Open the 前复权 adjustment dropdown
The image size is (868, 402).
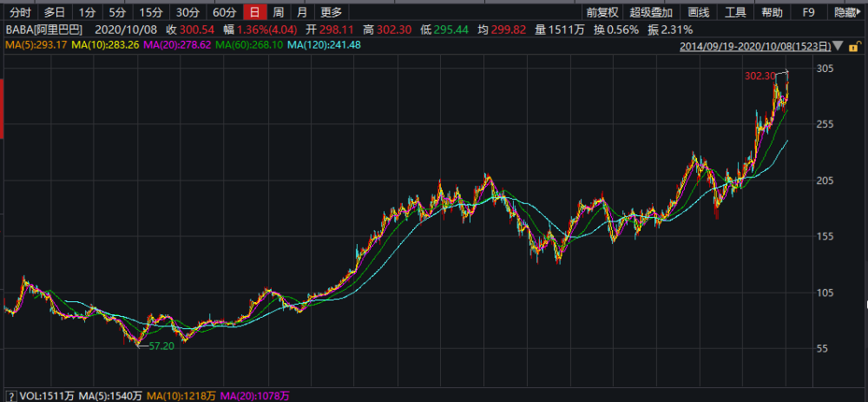tap(602, 12)
